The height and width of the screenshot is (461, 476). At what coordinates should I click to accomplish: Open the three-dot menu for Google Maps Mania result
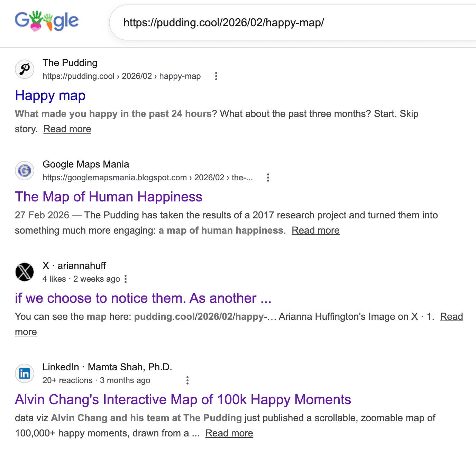(268, 178)
